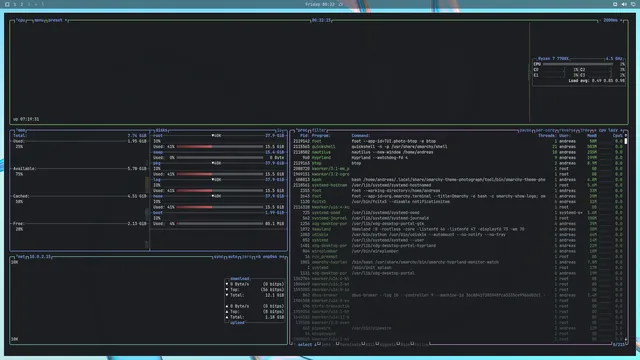The width and height of the screenshot is (640, 360).
Task: Select previous sort column with left arrow
Action: 596,130
